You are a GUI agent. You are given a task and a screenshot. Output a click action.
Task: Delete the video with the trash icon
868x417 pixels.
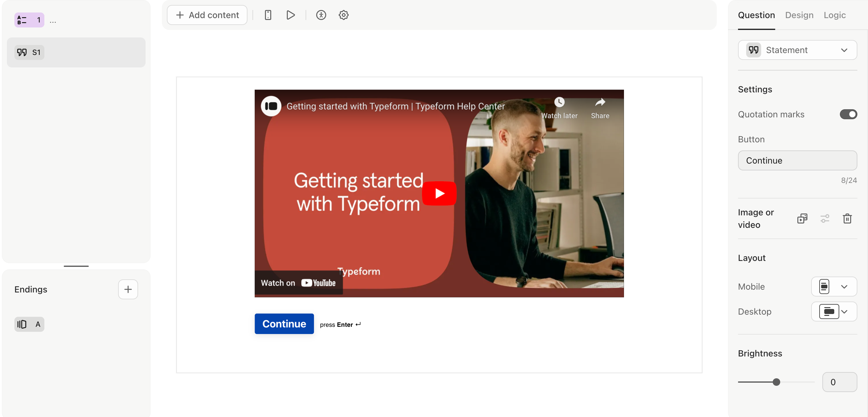(x=847, y=218)
